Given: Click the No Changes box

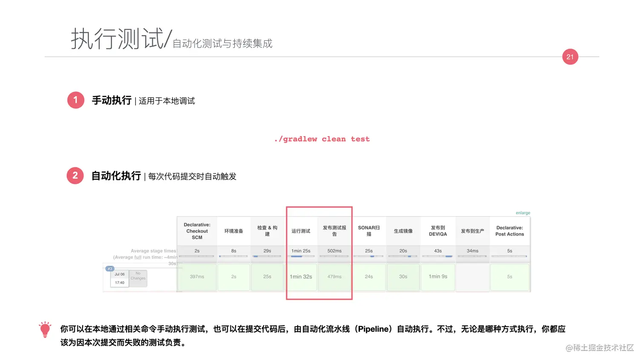Looking at the screenshot, I should click(x=138, y=278).
